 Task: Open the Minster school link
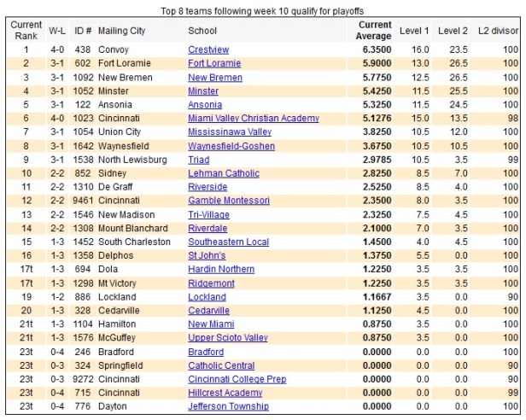tap(203, 90)
